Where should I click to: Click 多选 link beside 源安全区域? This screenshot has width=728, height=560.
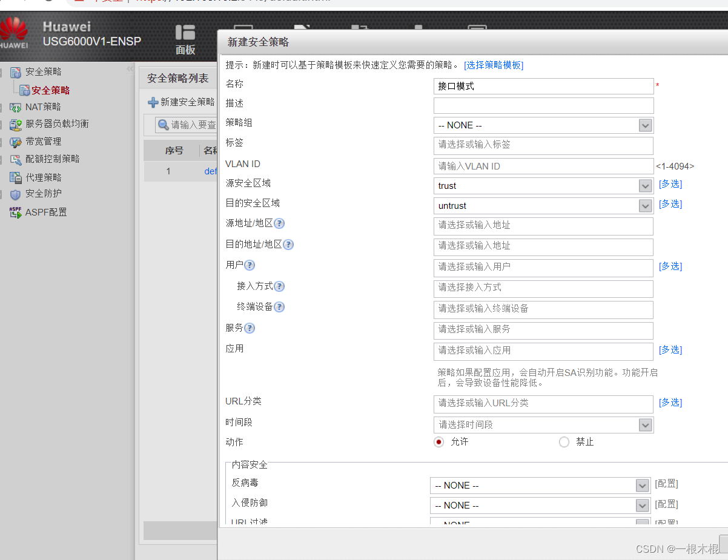click(x=670, y=184)
